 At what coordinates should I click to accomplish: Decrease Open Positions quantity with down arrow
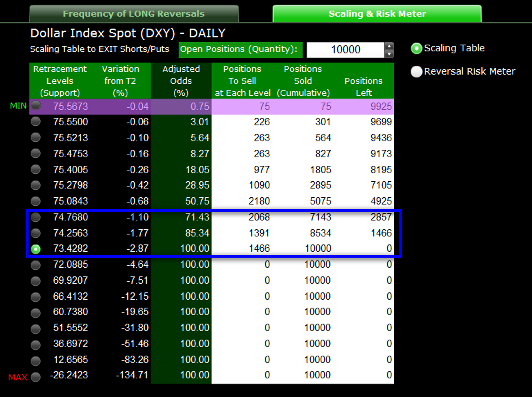[389, 54]
